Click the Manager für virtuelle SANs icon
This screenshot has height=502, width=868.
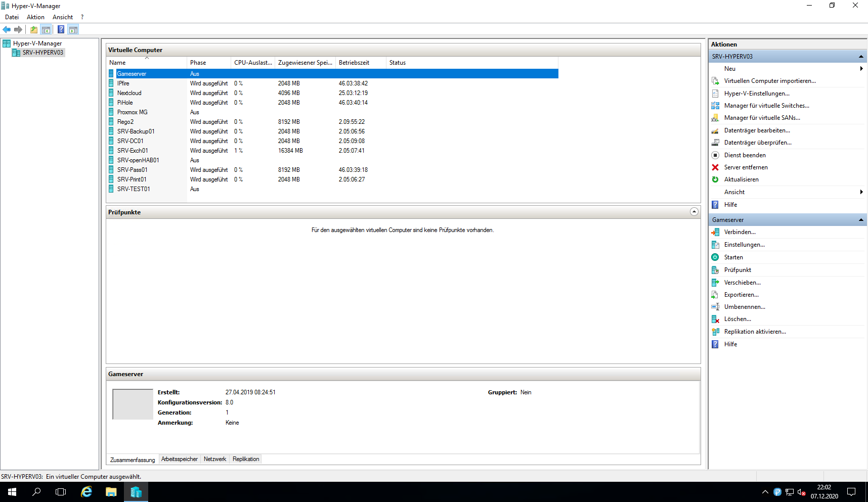pos(715,118)
